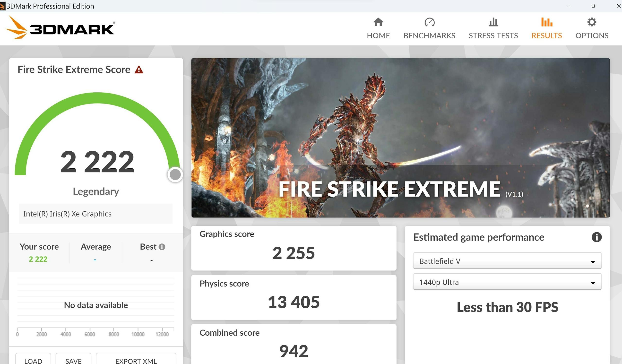This screenshot has height=364, width=622.
Task: Click the Intel Iris Xe Graphics field
Action: click(x=96, y=214)
